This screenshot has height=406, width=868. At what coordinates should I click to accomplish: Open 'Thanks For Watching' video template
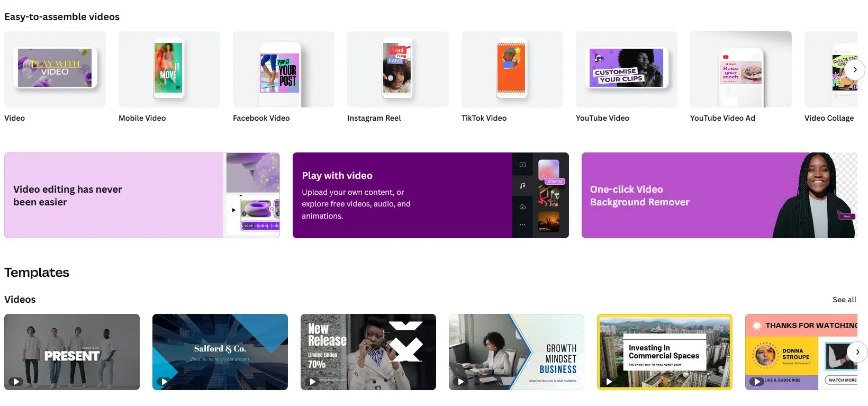tap(801, 352)
